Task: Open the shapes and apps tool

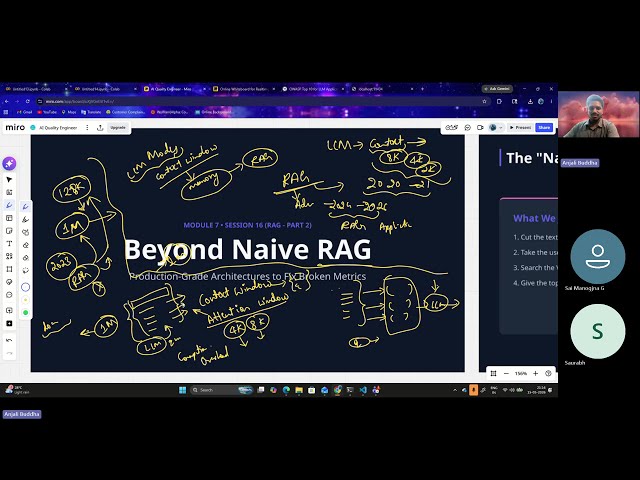Action: [9, 256]
